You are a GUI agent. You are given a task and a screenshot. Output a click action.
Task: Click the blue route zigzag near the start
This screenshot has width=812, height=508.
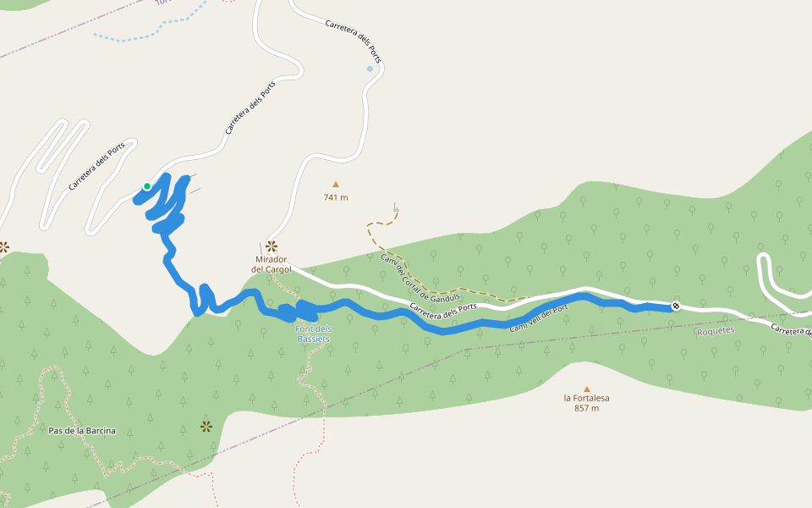(x=167, y=204)
